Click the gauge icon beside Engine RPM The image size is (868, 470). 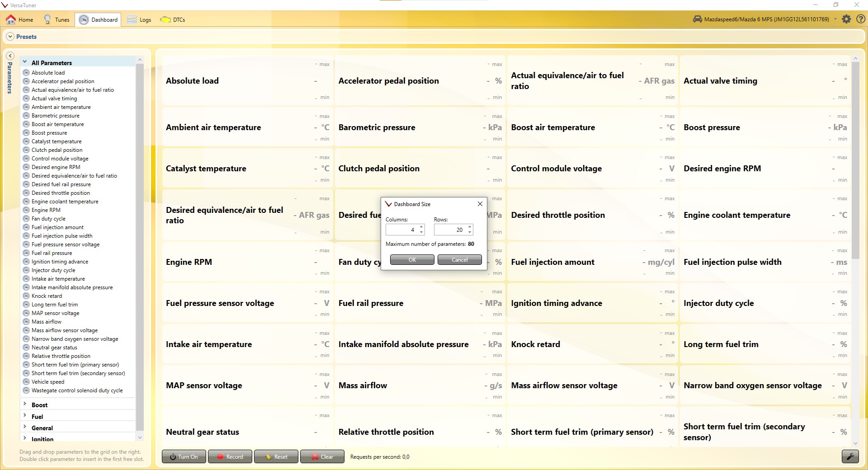(x=26, y=210)
